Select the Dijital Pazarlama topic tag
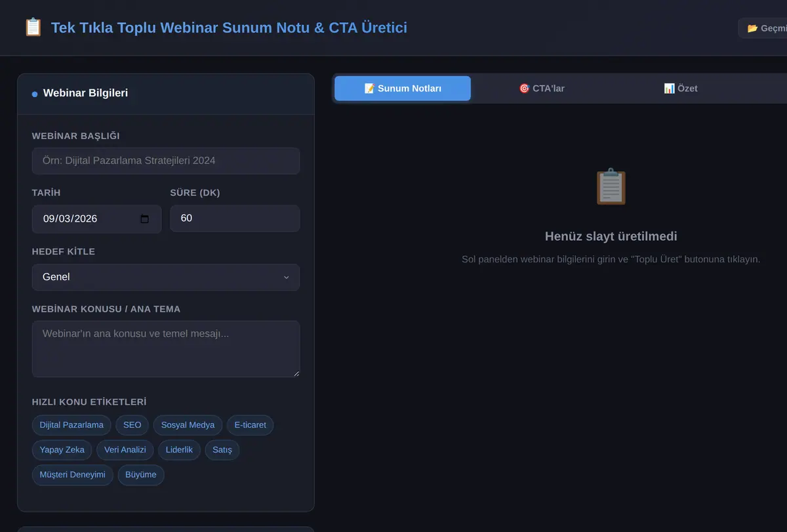The width and height of the screenshot is (787, 532). 71,425
